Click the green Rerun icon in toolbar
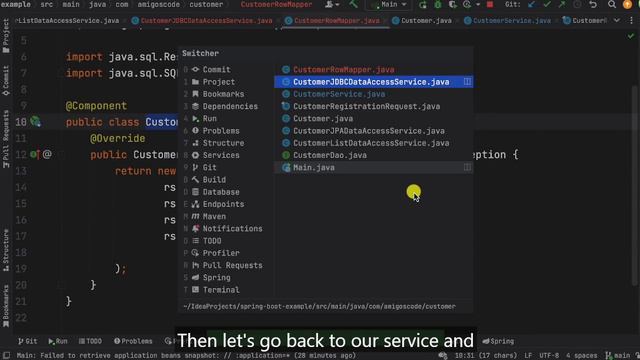Image resolution: width=640 pixels, height=360 pixels. coord(423,4)
